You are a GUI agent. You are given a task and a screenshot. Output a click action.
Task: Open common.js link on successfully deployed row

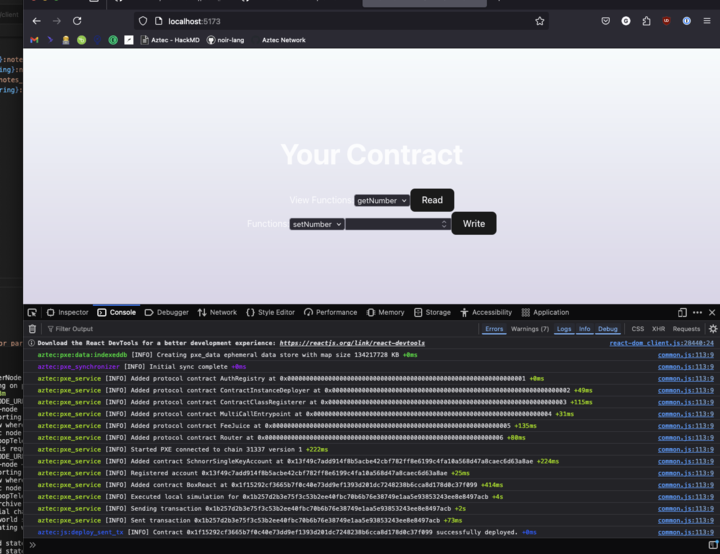(686, 532)
